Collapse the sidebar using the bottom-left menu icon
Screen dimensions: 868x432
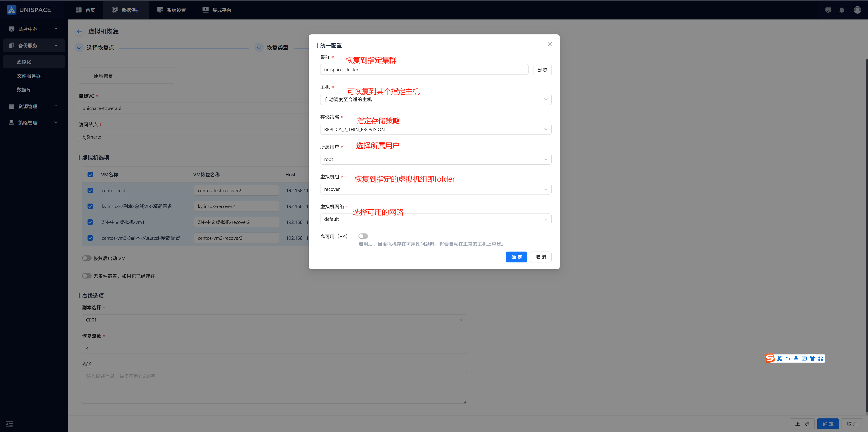(x=9, y=424)
